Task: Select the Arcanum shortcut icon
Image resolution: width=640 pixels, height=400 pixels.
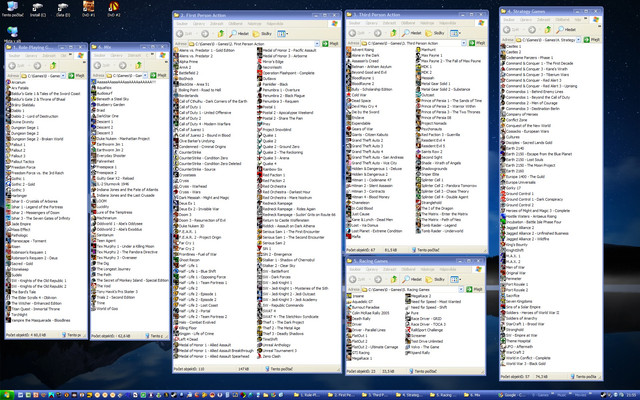Action: pyautogui.click(x=8, y=82)
